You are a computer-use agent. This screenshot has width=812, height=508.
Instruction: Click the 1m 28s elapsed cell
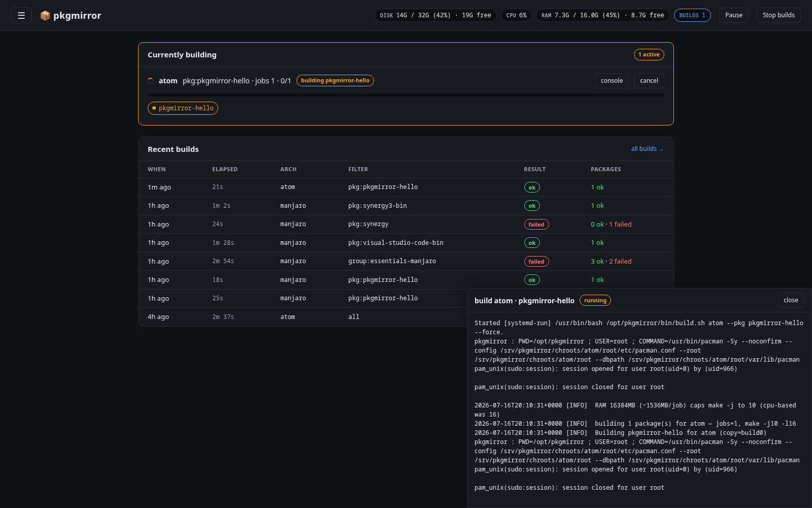[x=223, y=243]
